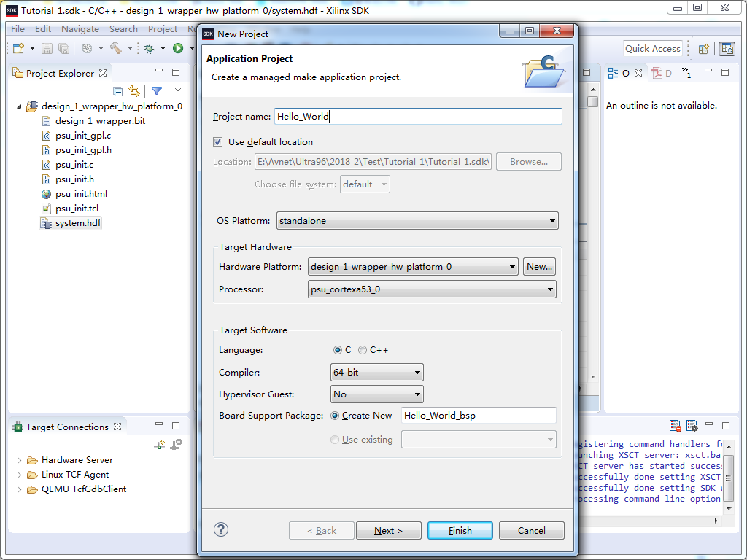The width and height of the screenshot is (747, 560).
Task: Close the Target Connections tab X
Action: pos(117,427)
